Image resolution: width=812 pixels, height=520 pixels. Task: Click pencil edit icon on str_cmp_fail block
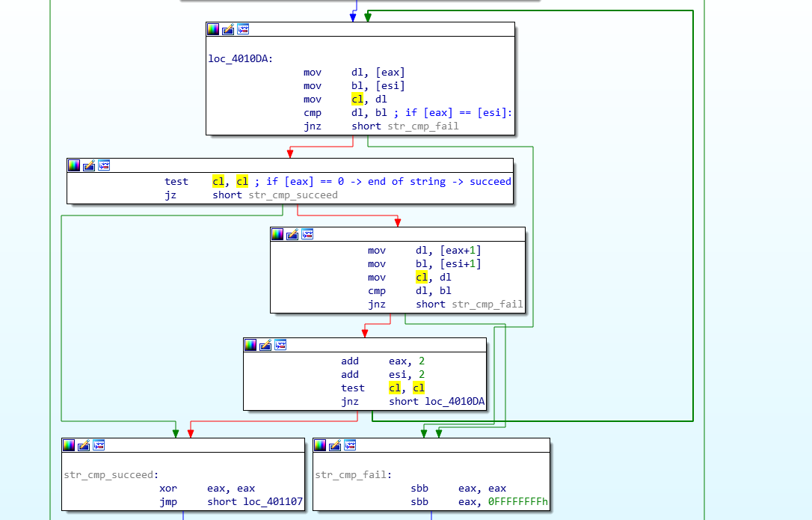tap(335, 445)
